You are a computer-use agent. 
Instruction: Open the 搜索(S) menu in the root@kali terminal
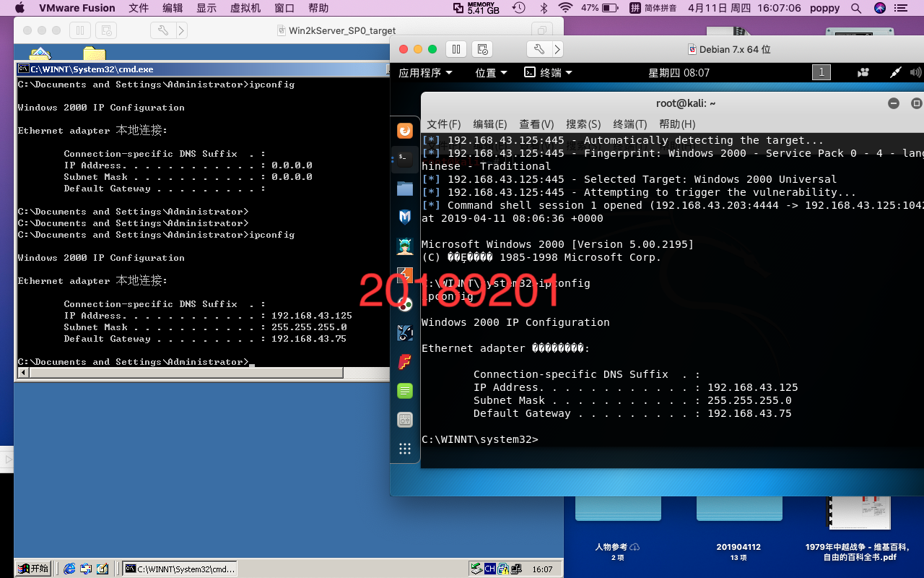(583, 124)
